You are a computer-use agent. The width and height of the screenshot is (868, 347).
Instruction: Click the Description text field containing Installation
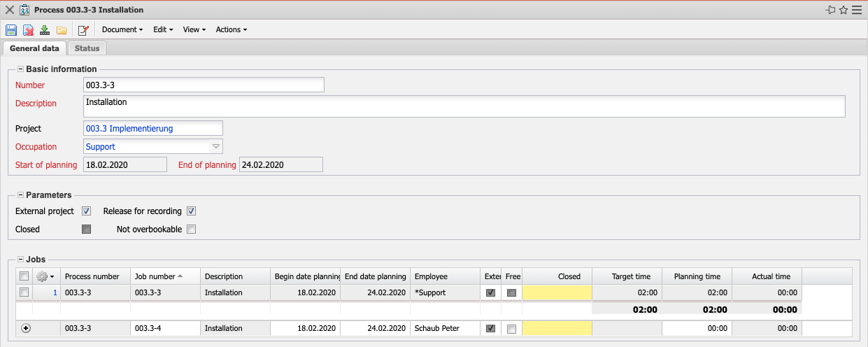pos(464,106)
